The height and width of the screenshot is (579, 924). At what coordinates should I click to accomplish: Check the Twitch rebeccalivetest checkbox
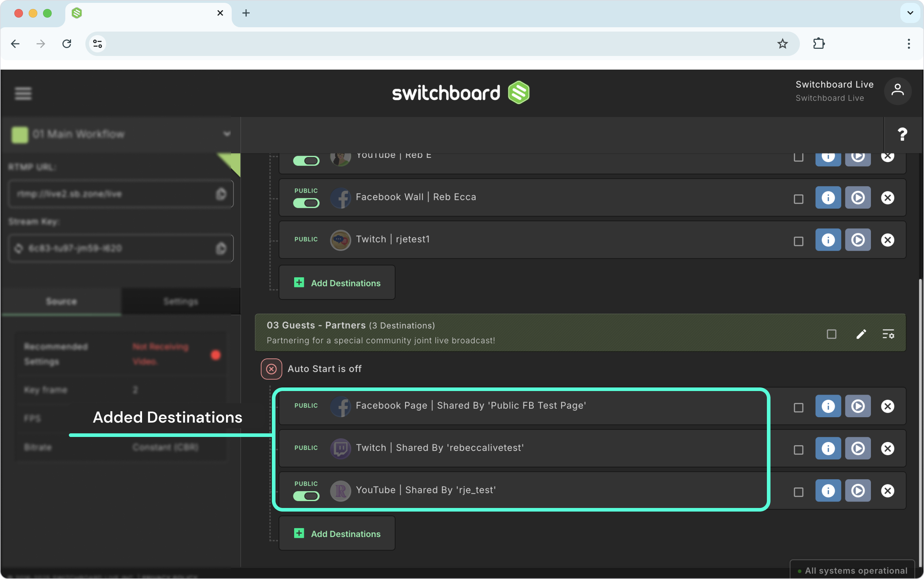click(798, 449)
